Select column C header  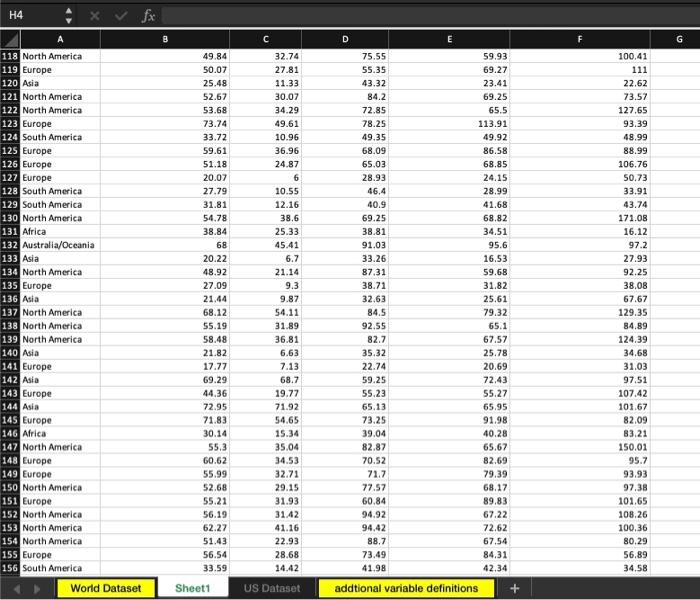coord(266,39)
